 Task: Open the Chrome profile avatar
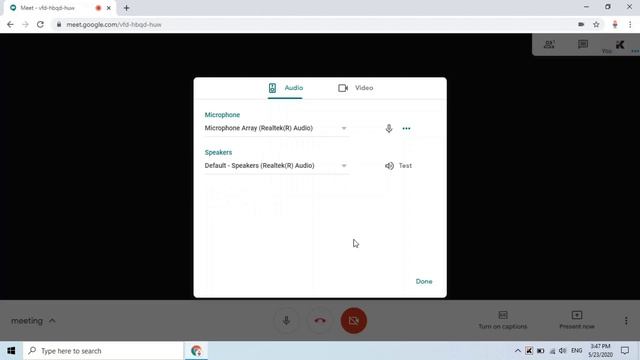[615, 24]
